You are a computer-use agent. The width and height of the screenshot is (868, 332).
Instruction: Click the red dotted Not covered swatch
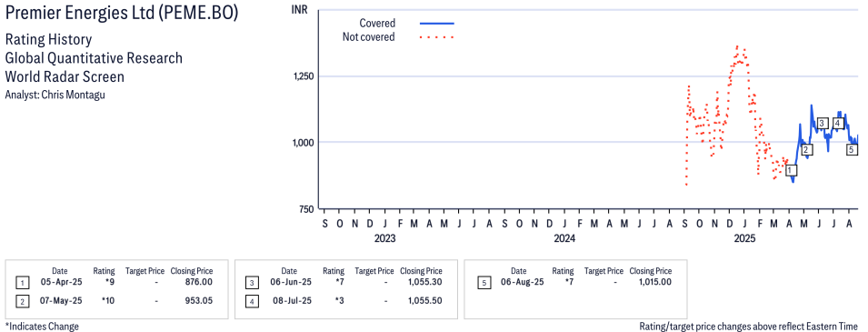(x=437, y=37)
